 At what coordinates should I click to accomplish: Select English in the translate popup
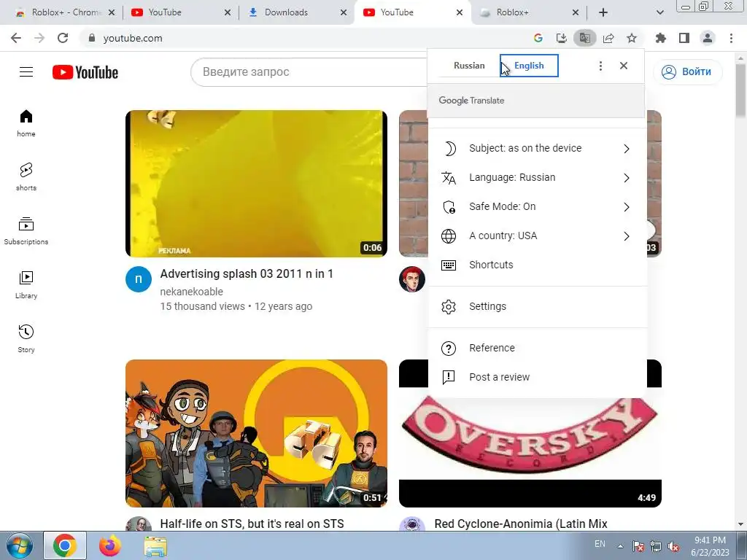tap(529, 66)
